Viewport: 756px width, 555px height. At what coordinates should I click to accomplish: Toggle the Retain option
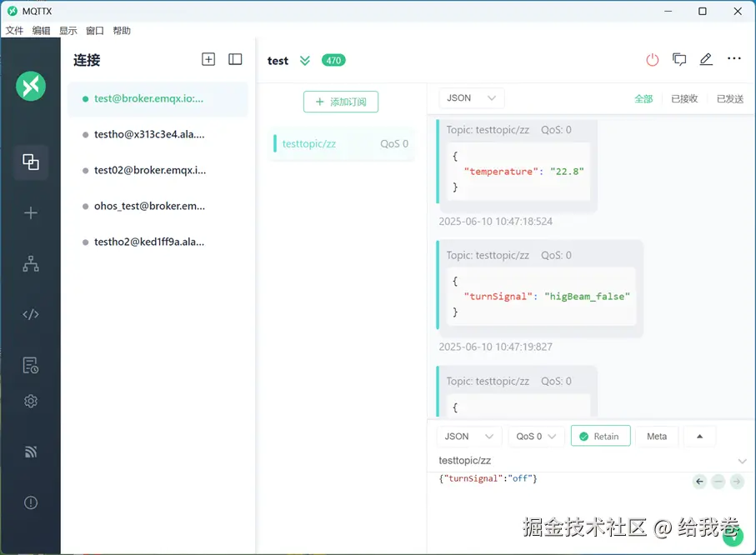point(600,436)
